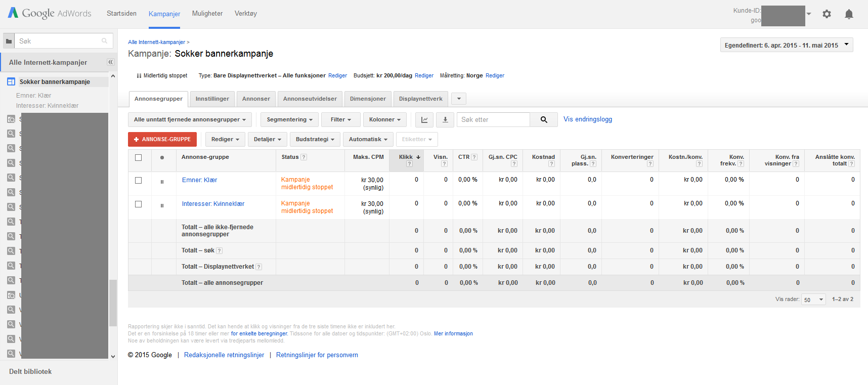
Task: Click the display campaign icon beside Sokker bannerkampanje
Action: [x=11, y=81]
